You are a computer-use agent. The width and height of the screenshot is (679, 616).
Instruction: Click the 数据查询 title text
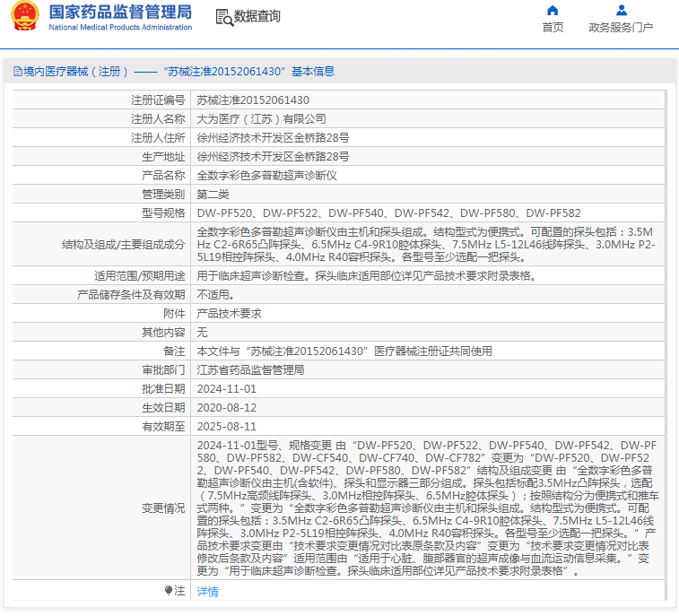[257, 16]
